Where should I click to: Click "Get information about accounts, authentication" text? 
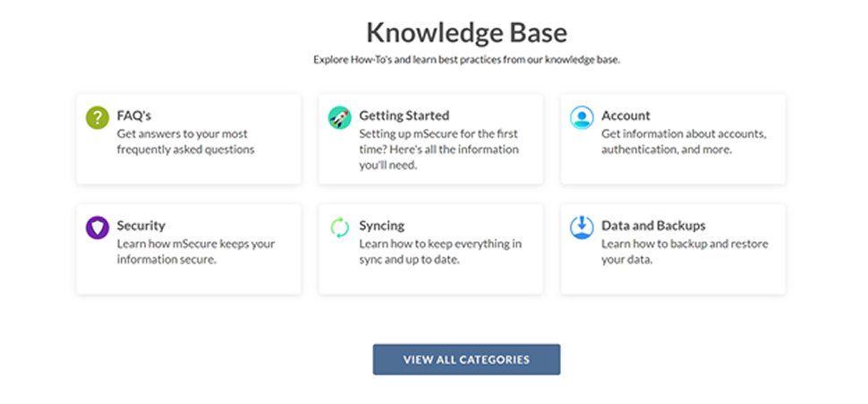(684, 141)
